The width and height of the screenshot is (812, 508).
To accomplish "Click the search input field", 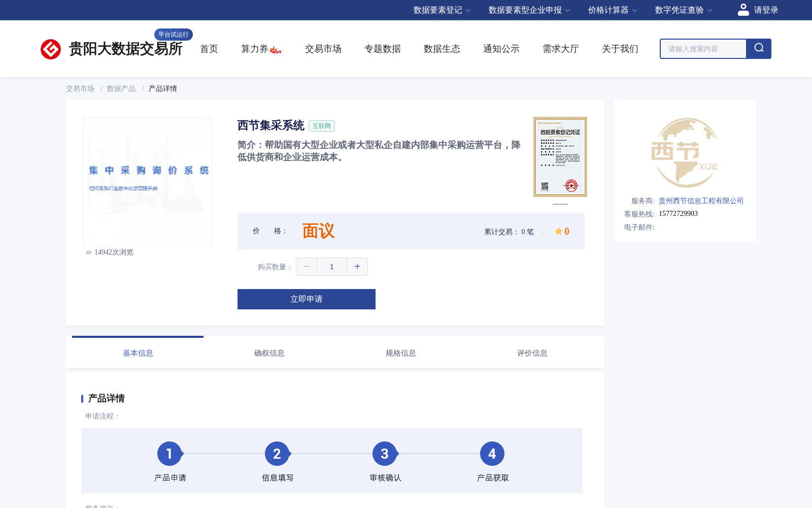I will pos(703,49).
